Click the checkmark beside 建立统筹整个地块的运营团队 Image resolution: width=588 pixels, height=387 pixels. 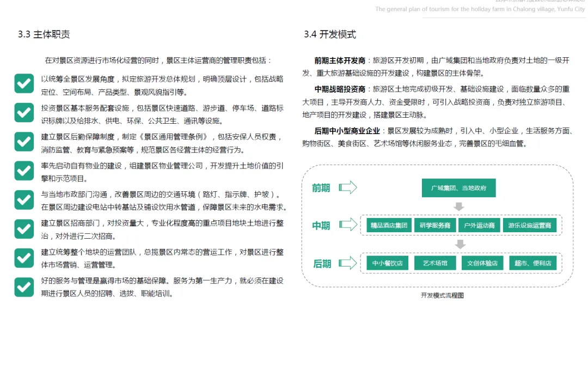[x=24, y=258]
